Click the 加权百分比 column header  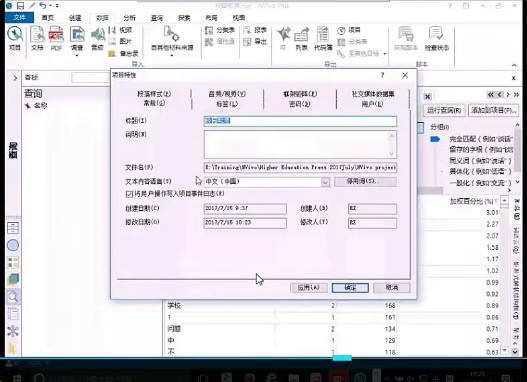click(x=474, y=202)
